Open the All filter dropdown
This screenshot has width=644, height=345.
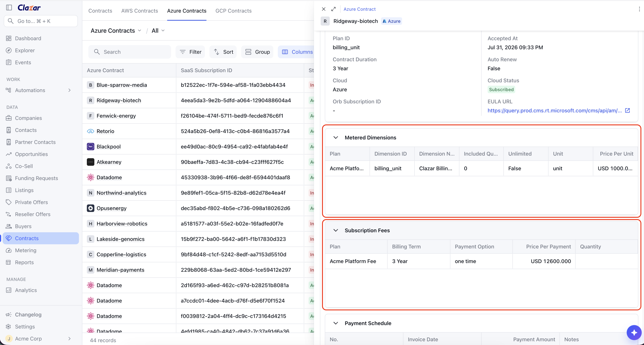158,30
